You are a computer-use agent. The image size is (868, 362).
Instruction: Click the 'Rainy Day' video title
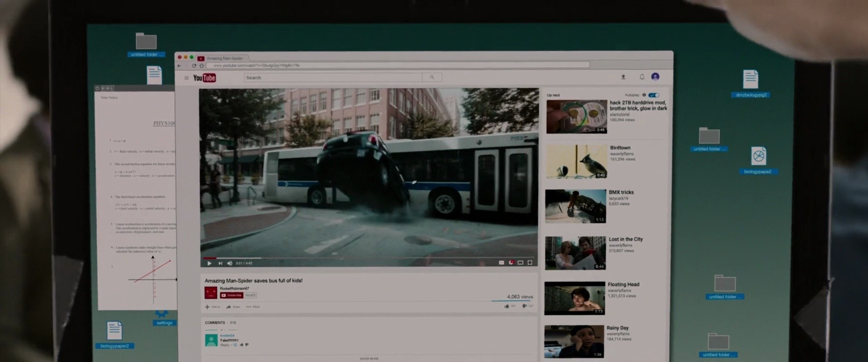tap(618, 328)
